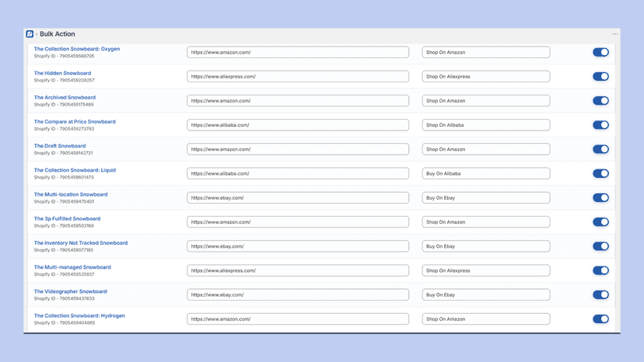Edit button label for 3p Fulfilled Snowboard
The width and height of the screenshot is (644, 362).
tap(486, 221)
